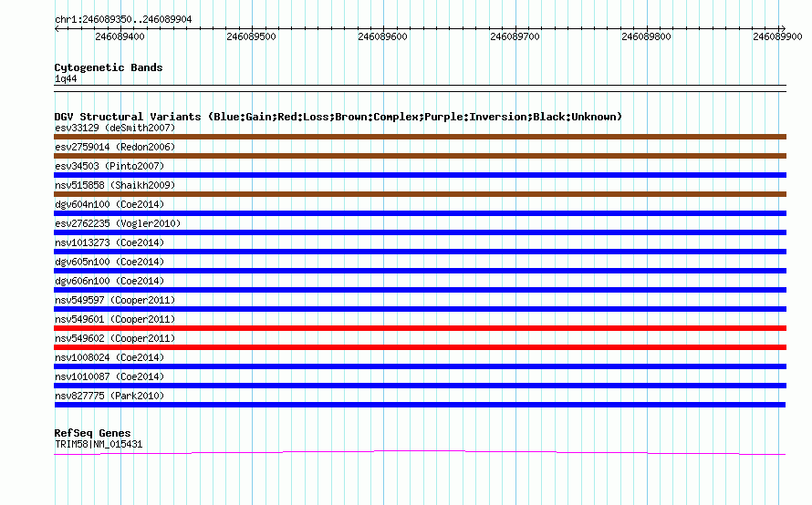
Task: Click the nsv1008024 (Coe2014) label
Action: point(109,357)
